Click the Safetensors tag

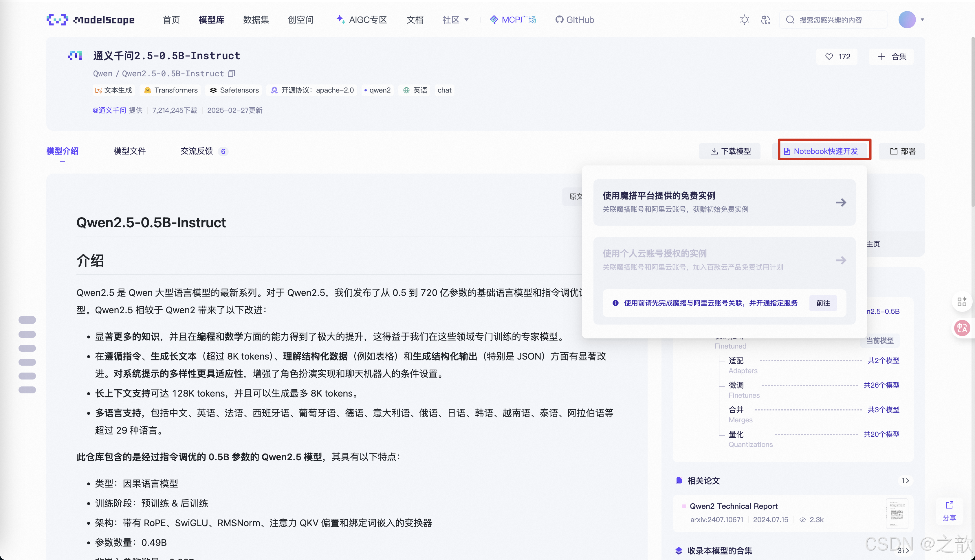coord(234,90)
